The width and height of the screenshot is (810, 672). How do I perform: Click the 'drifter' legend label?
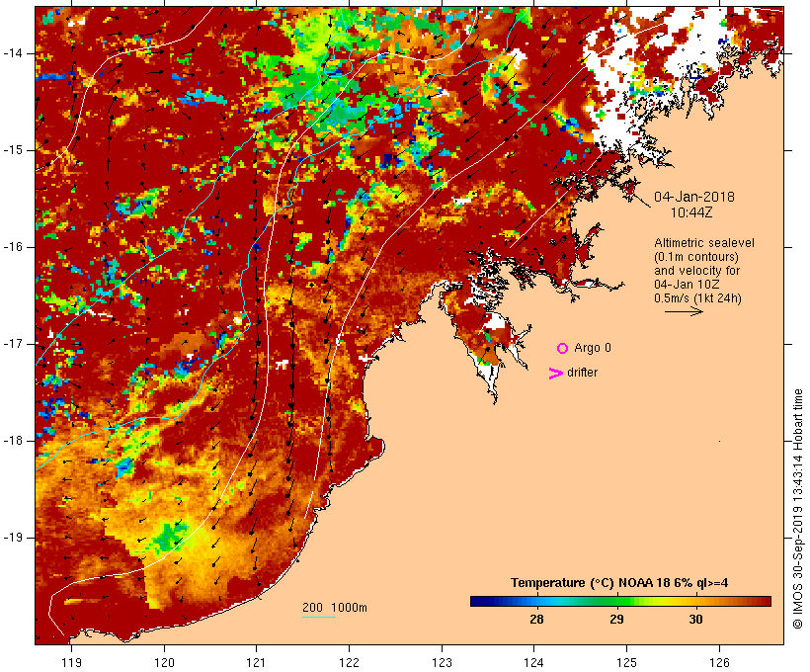pyautogui.click(x=582, y=373)
